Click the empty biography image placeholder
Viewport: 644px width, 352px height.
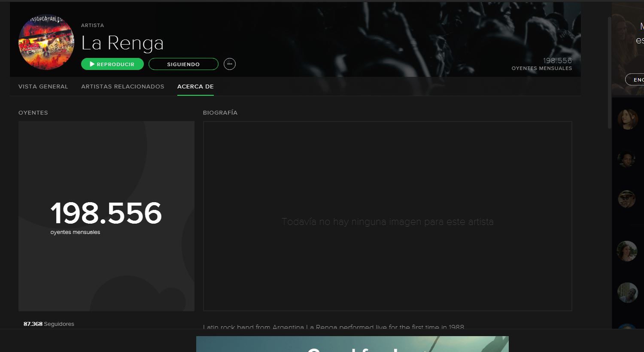pos(388,216)
